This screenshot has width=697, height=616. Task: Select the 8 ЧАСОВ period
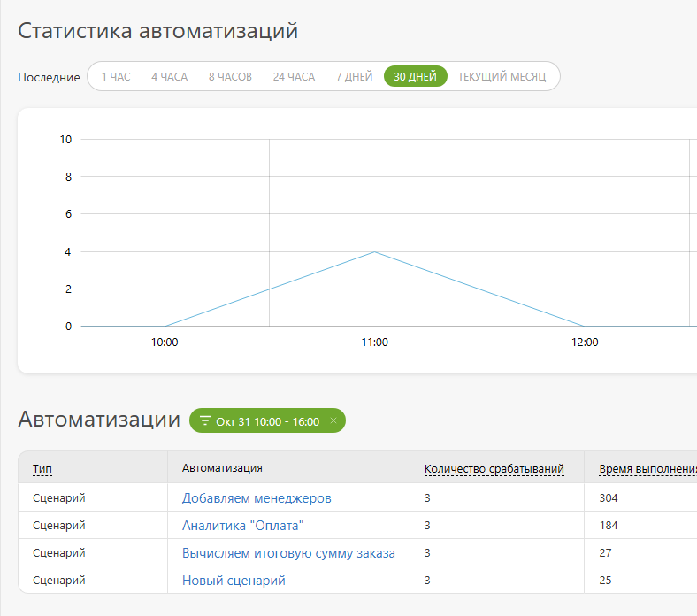(230, 76)
